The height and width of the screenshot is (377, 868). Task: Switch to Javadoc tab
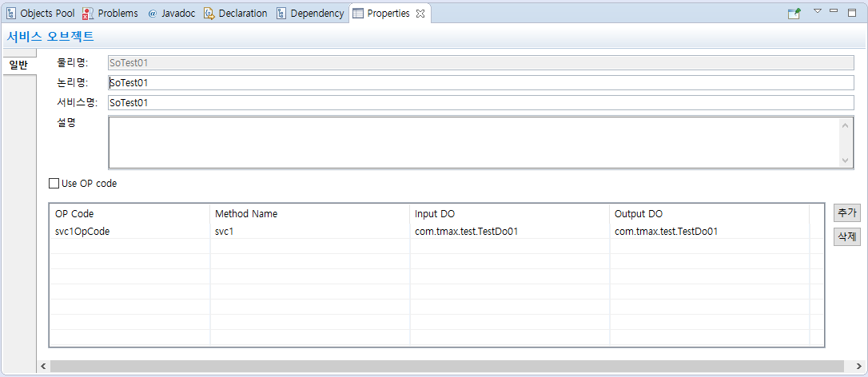click(172, 14)
